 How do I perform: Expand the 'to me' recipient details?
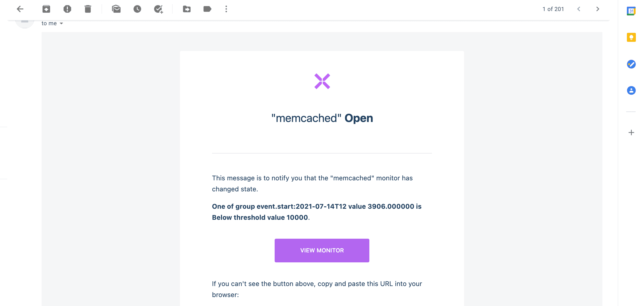point(61,23)
